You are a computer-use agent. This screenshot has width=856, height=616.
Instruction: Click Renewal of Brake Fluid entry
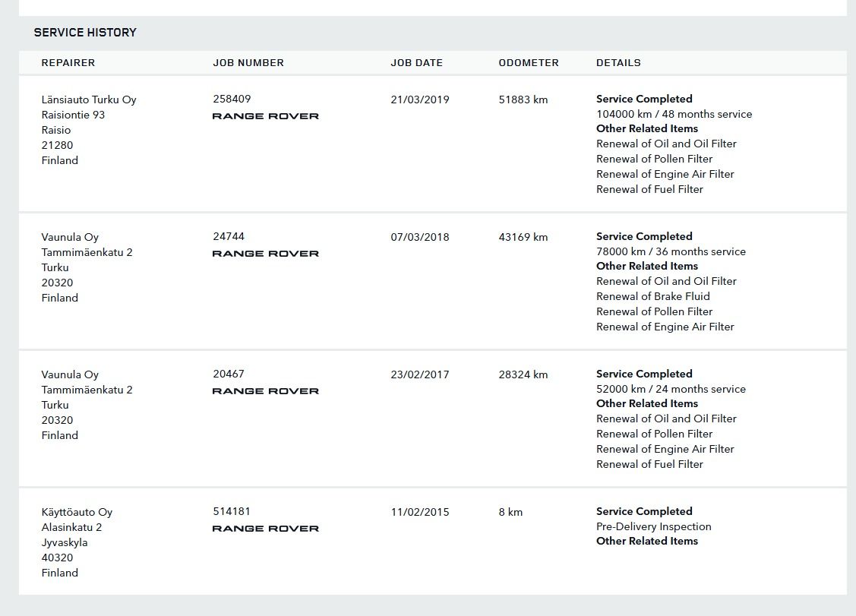click(653, 296)
